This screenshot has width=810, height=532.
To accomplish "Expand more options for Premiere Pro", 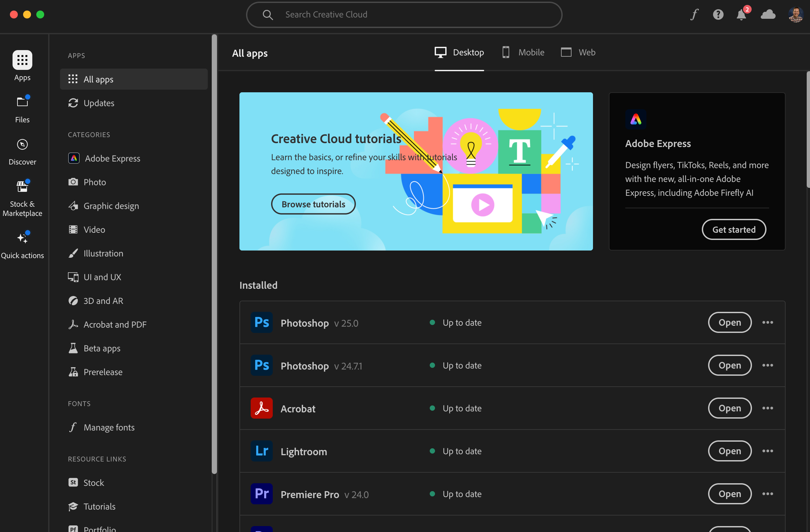I will pos(767,493).
